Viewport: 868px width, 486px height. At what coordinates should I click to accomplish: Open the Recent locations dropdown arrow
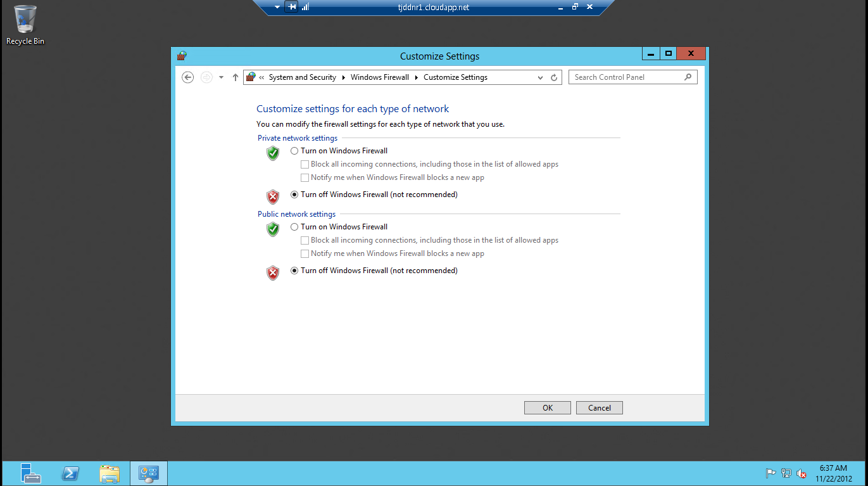[x=221, y=77]
